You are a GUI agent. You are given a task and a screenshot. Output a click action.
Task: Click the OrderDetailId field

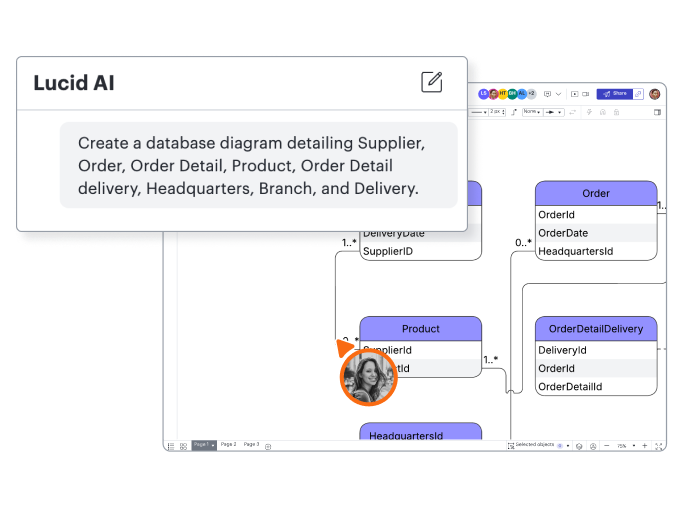tap(596, 386)
